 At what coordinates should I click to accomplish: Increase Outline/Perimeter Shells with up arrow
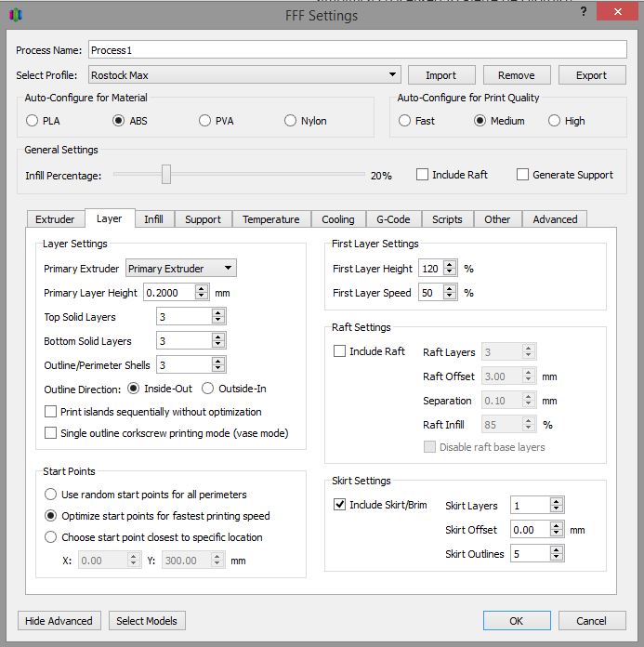pyautogui.click(x=217, y=362)
